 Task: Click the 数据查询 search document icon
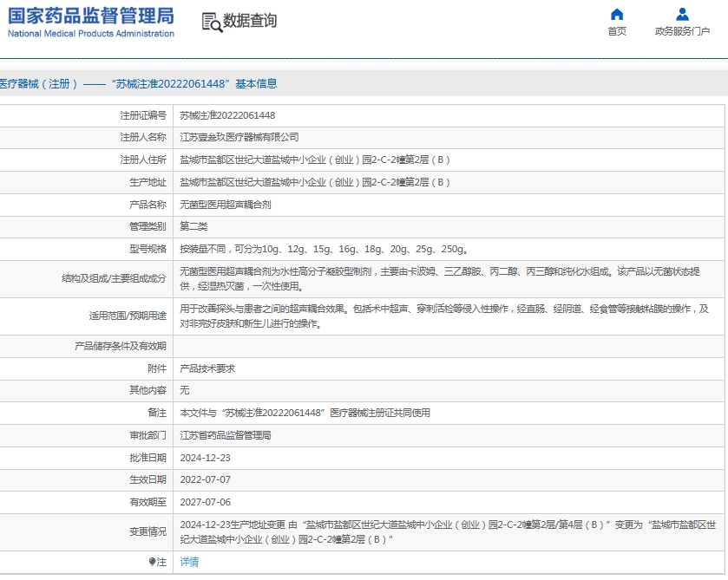tap(212, 23)
